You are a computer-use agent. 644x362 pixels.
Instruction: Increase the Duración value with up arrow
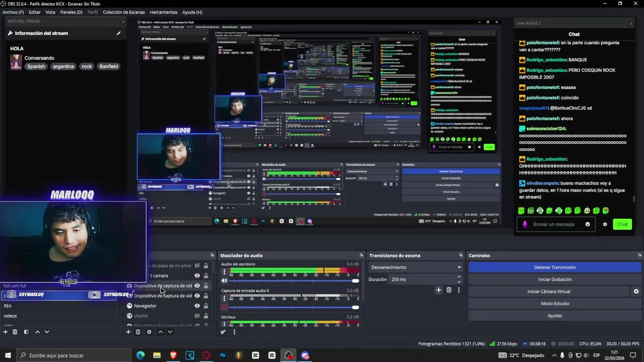[x=459, y=277]
